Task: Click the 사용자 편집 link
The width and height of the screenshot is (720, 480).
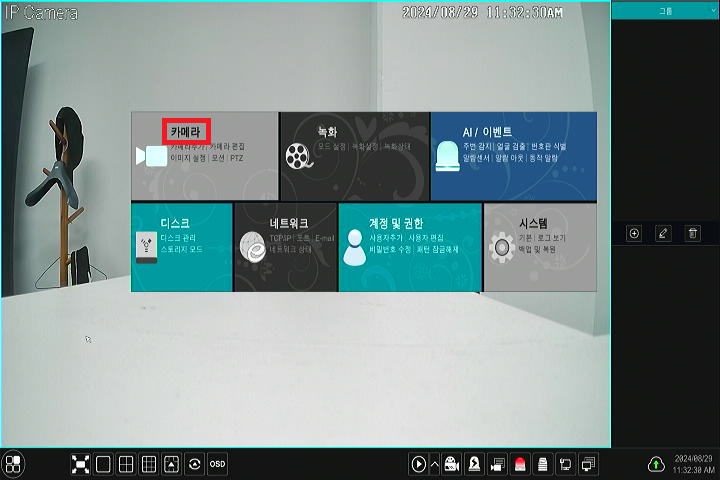Action: click(426, 238)
